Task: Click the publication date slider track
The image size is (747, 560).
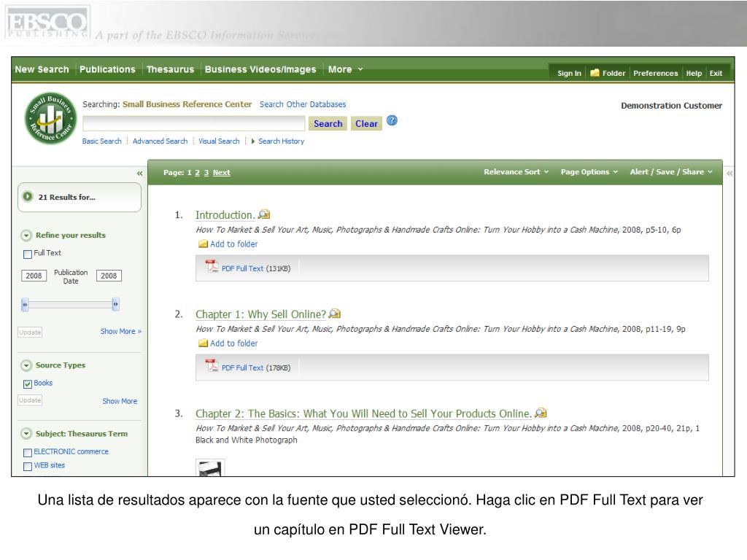Action: (x=70, y=304)
